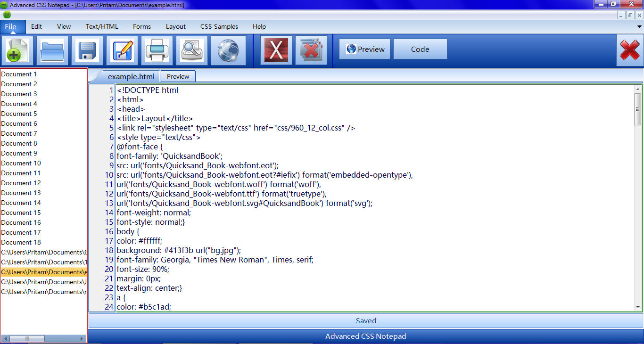644x344 pixels.
Task: Close the current document with the red X icon
Action: [x=276, y=50]
